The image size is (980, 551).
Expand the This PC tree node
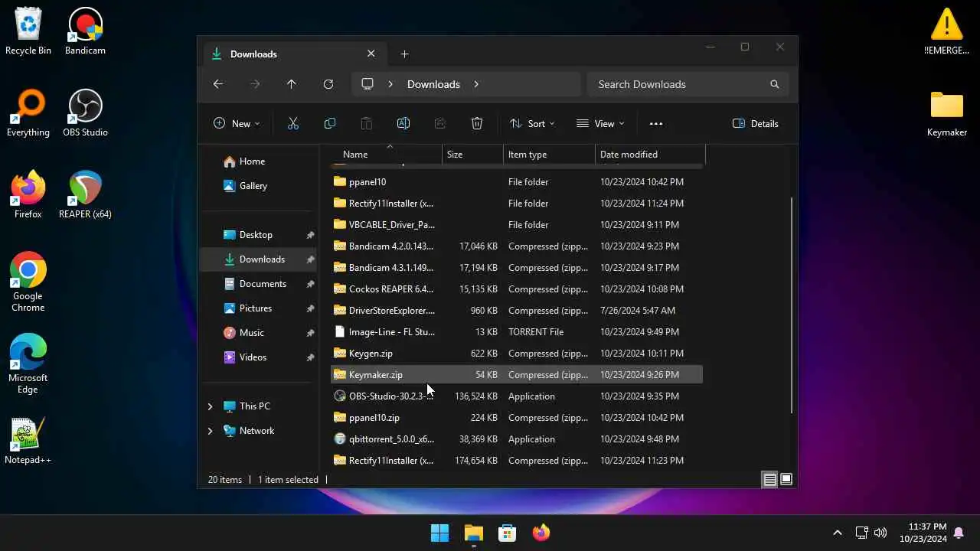(211, 406)
